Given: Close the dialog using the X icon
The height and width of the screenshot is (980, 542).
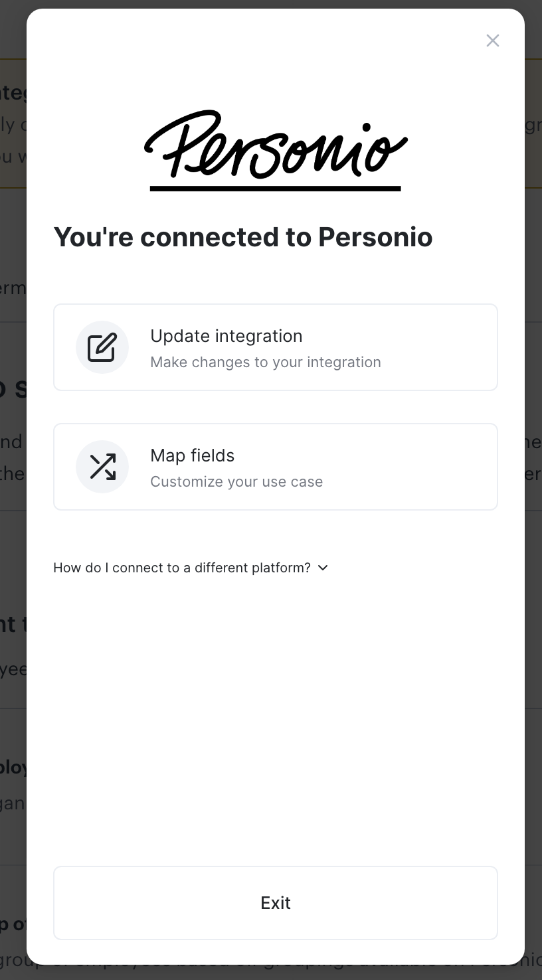Looking at the screenshot, I should (x=492, y=41).
